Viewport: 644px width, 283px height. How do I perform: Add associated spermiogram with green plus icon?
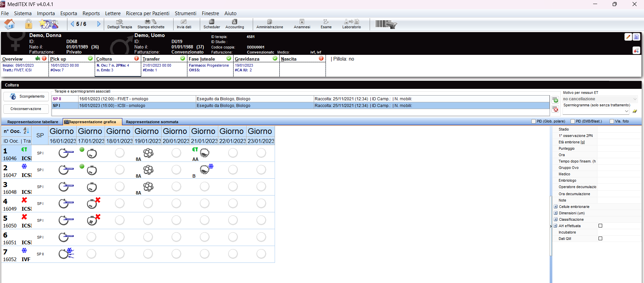(555, 100)
